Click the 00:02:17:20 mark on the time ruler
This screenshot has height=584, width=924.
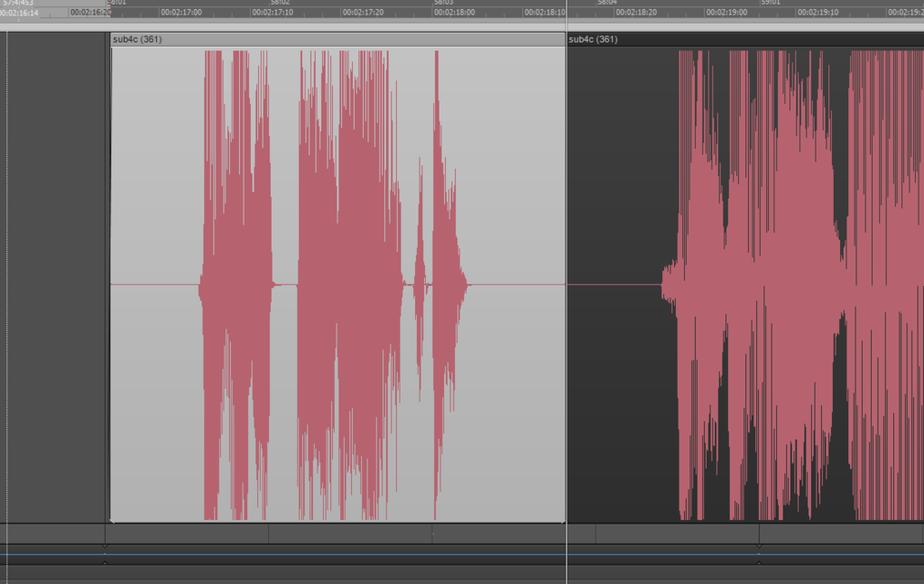363,14
